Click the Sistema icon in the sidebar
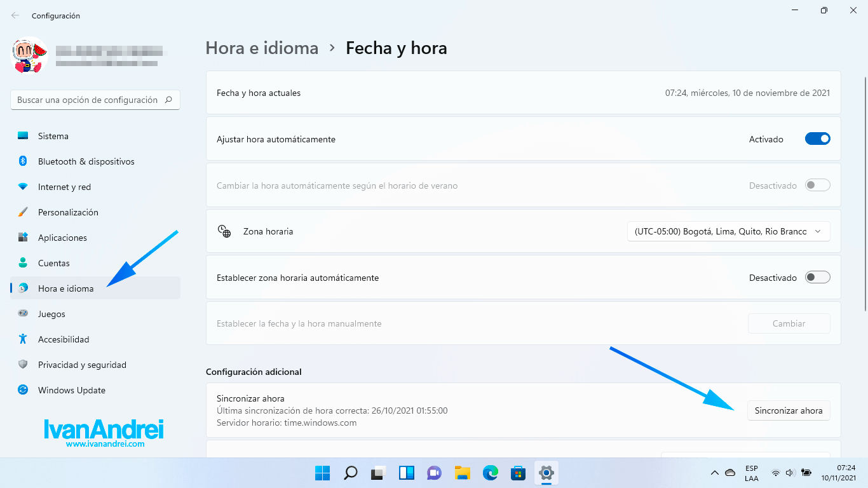The image size is (868, 488). (23, 136)
